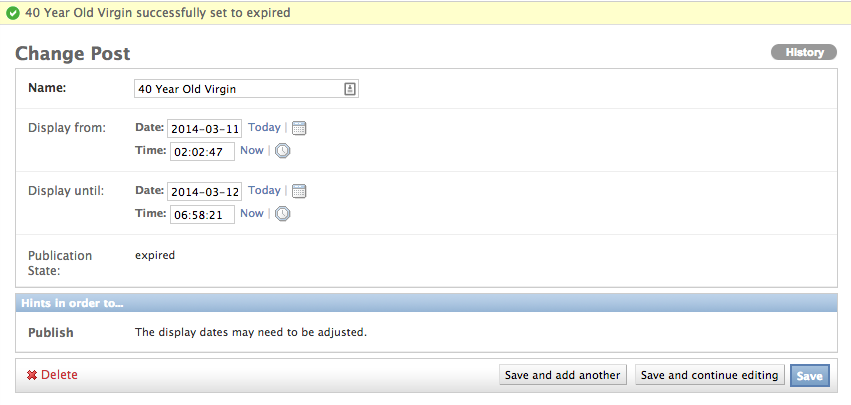Set Display from date to Today
Screen dimensions: 851x405
pos(264,128)
